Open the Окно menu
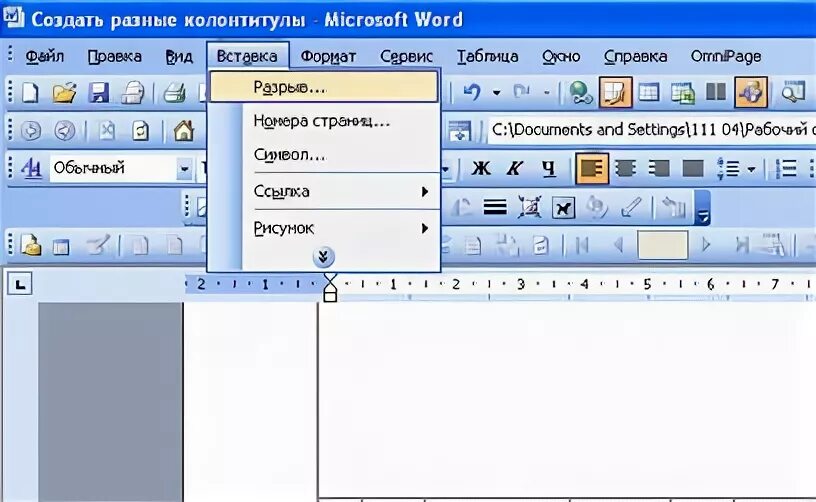The image size is (816, 502). 561,56
